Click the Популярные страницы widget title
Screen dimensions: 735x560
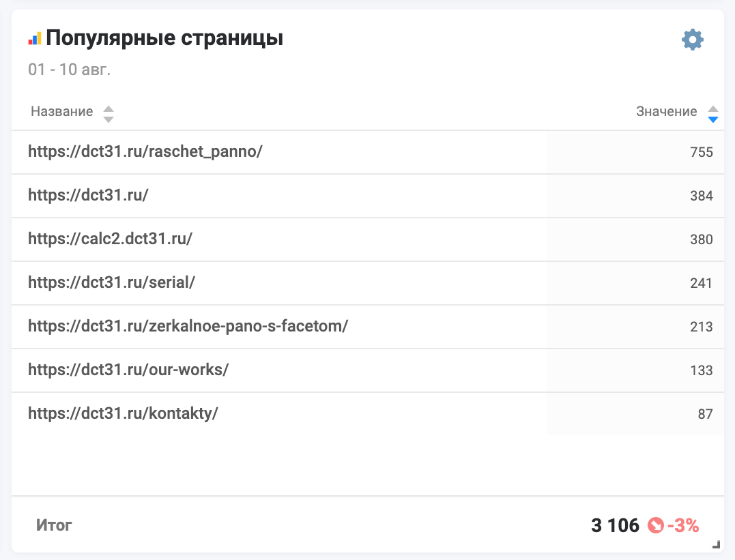164,39
